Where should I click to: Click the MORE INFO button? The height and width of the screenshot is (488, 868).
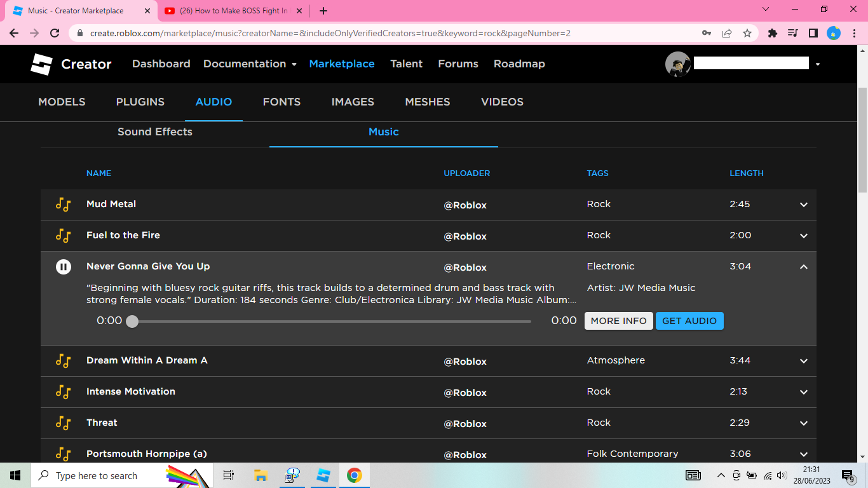point(618,321)
